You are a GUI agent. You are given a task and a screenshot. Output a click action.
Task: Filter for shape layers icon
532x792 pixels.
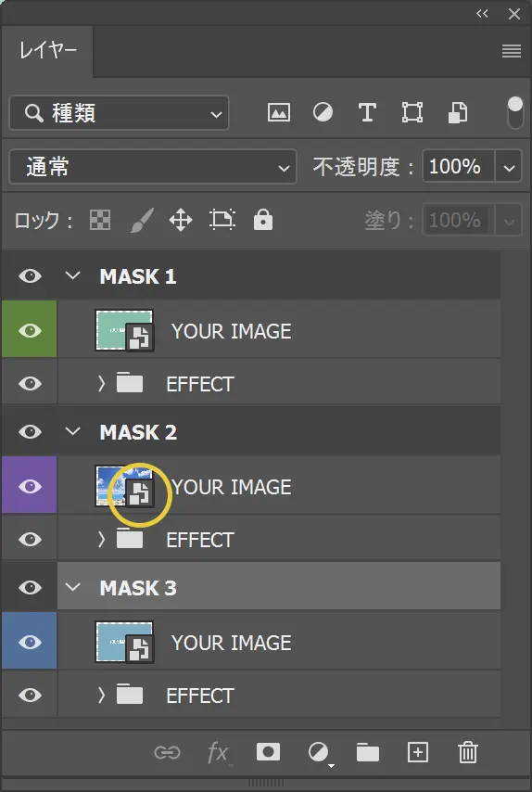[412, 112]
